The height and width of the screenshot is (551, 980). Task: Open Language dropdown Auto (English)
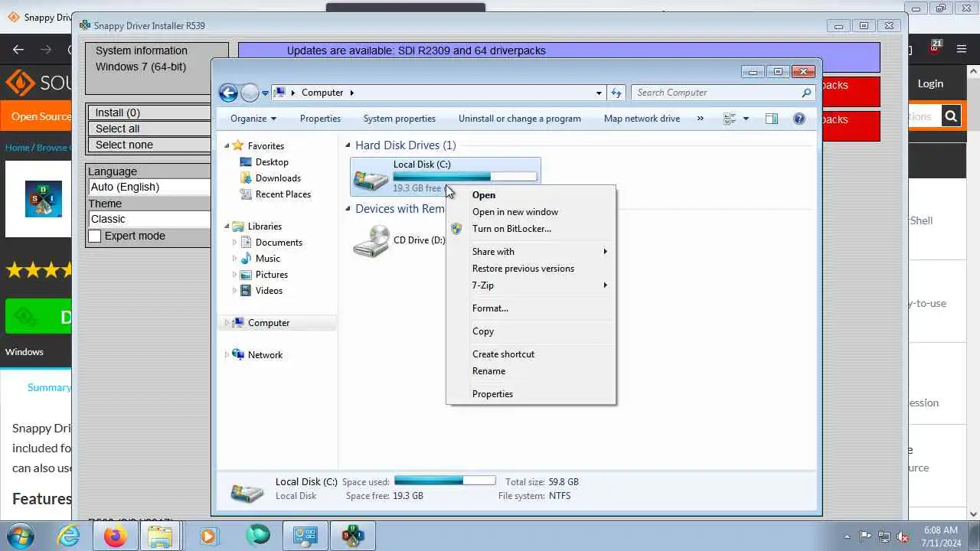point(149,187)
